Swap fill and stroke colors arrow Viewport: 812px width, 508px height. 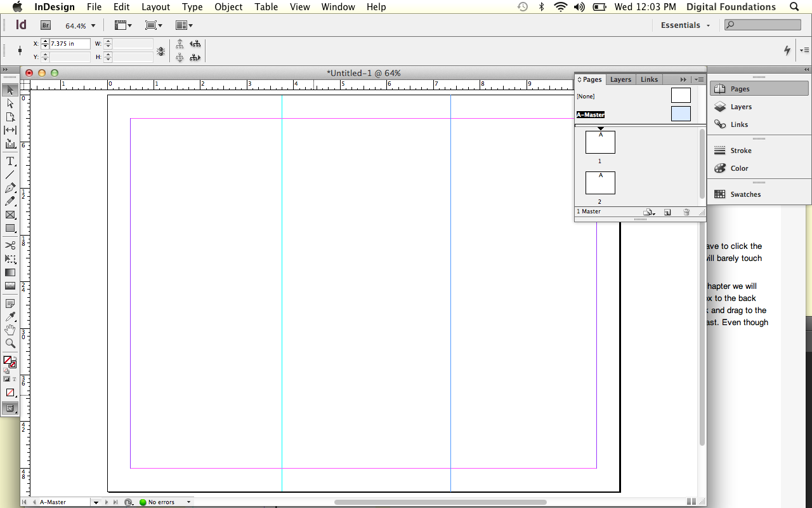click(x=14, y=358)
